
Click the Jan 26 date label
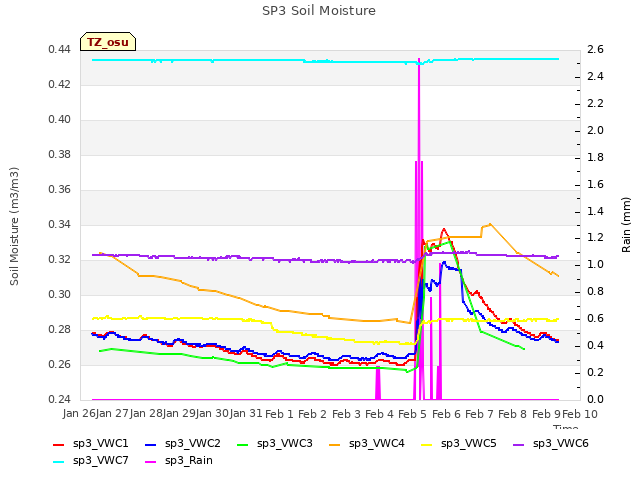78,413
